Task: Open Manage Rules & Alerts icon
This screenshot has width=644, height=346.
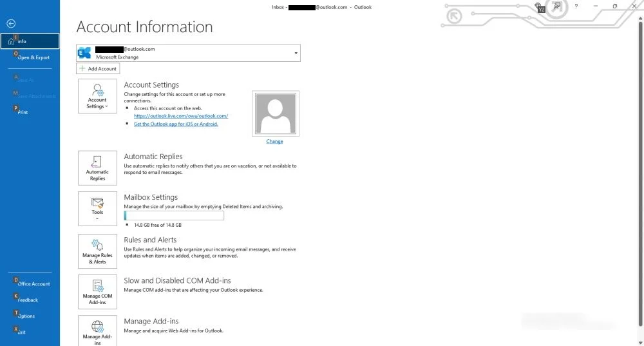Action: (97, 251)
